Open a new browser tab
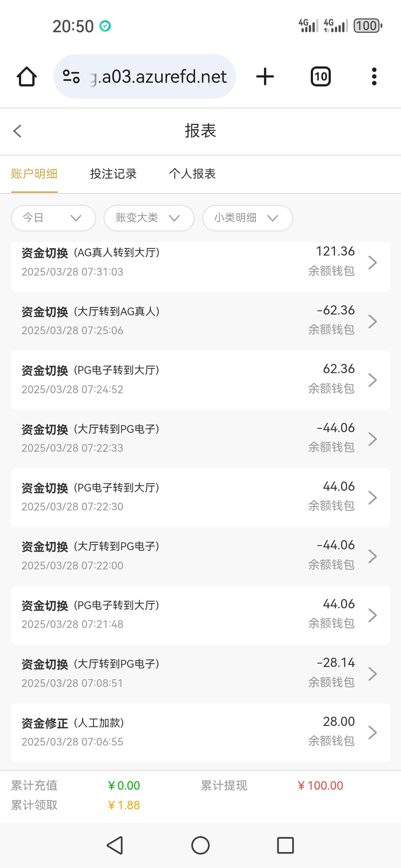Viewport: 401px width, 868px height. pos(265,77)
